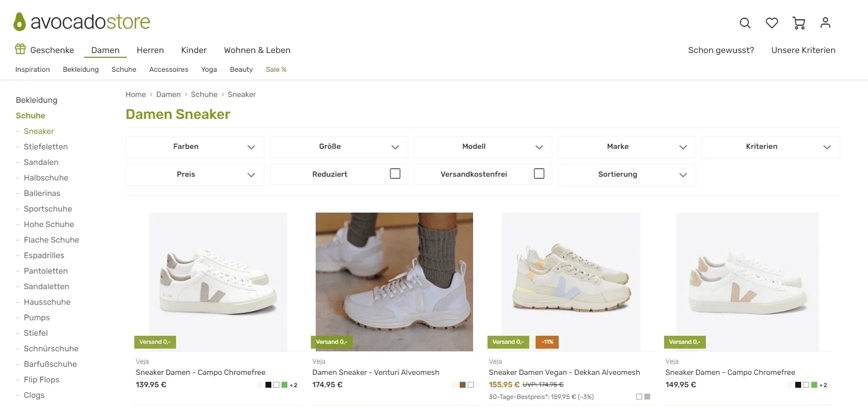This screenshot has width=868, height=407.
Task: Open the Schon gewusst? link
Action: (721, 50)
